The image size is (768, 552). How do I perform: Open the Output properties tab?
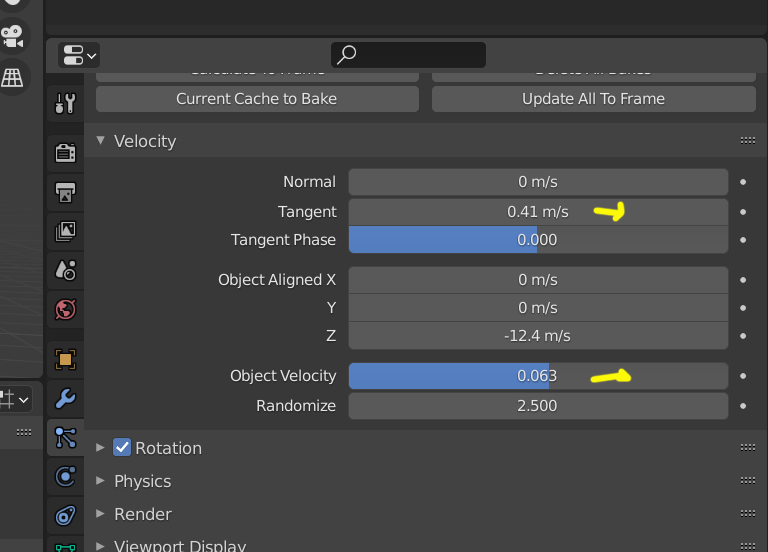click(x=65, y=192)
